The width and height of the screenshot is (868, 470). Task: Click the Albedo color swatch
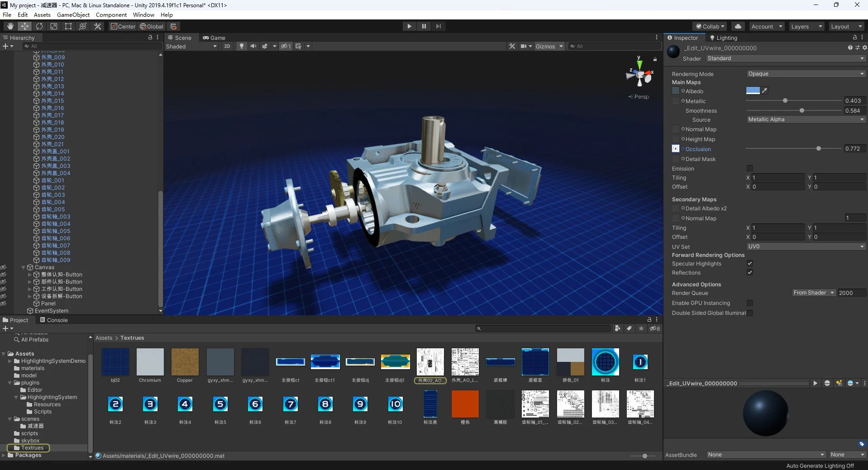pos(753,90)
